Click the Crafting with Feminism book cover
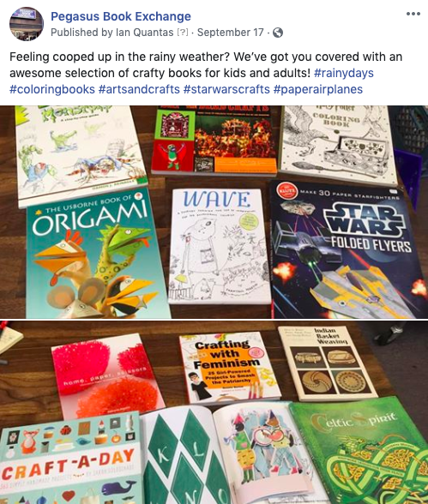Image resolution: width=428 pixels, height=504 pixels. pyautogui.click(x=230, y=368)
